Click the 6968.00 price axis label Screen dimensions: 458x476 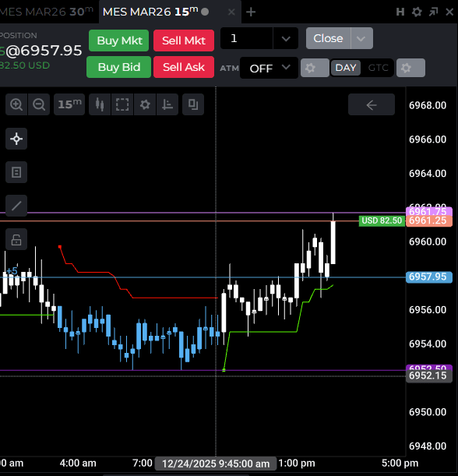[x=428, y=105]
